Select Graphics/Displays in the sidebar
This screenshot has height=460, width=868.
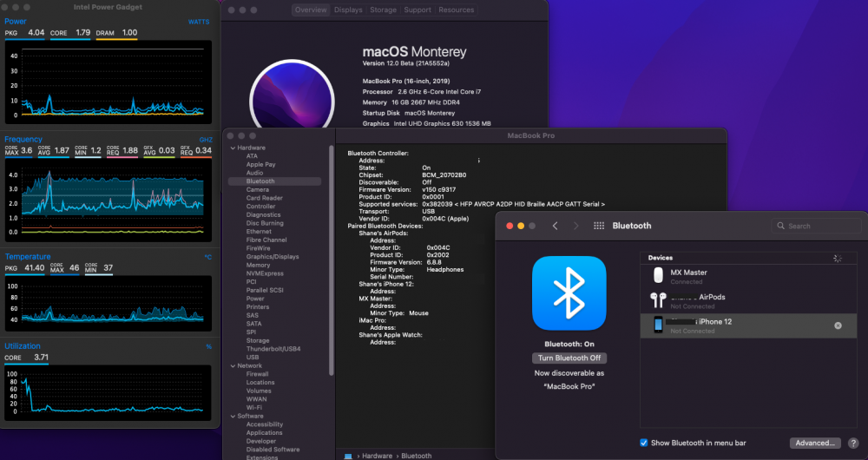[273, 256]
